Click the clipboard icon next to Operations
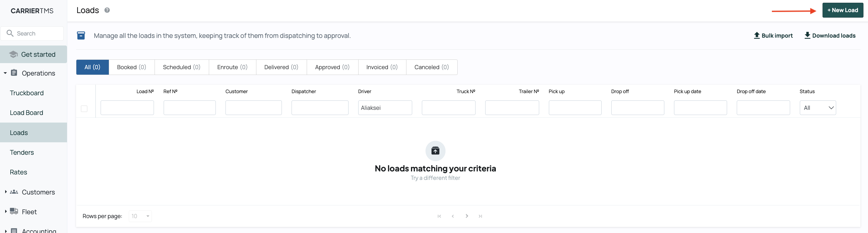Image resolution: width=868 pixels, height=233 pixels. (x=14, y=73)
